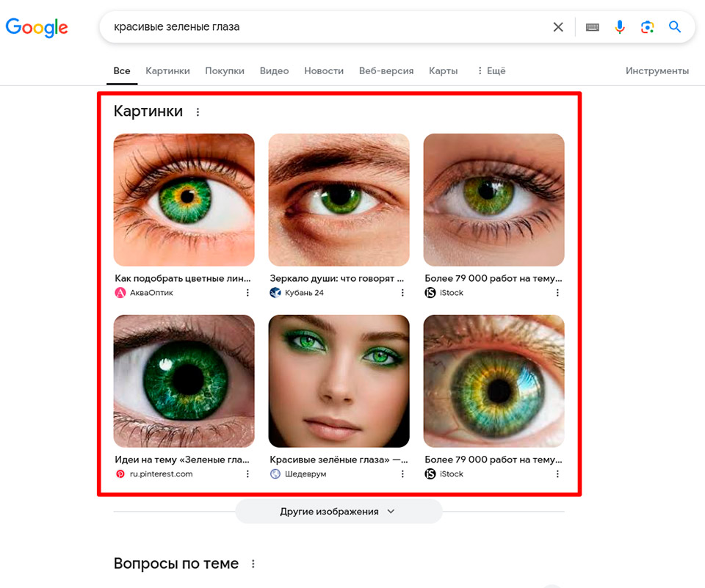Click the 'Шедеврум' source name
The width and height of the screenshot is (705, 588).
click(305, 473)
